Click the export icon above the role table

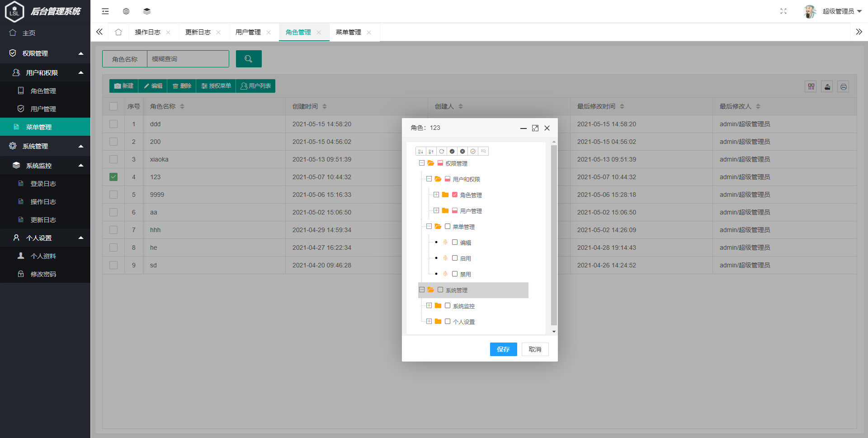(x=827, y=86)
